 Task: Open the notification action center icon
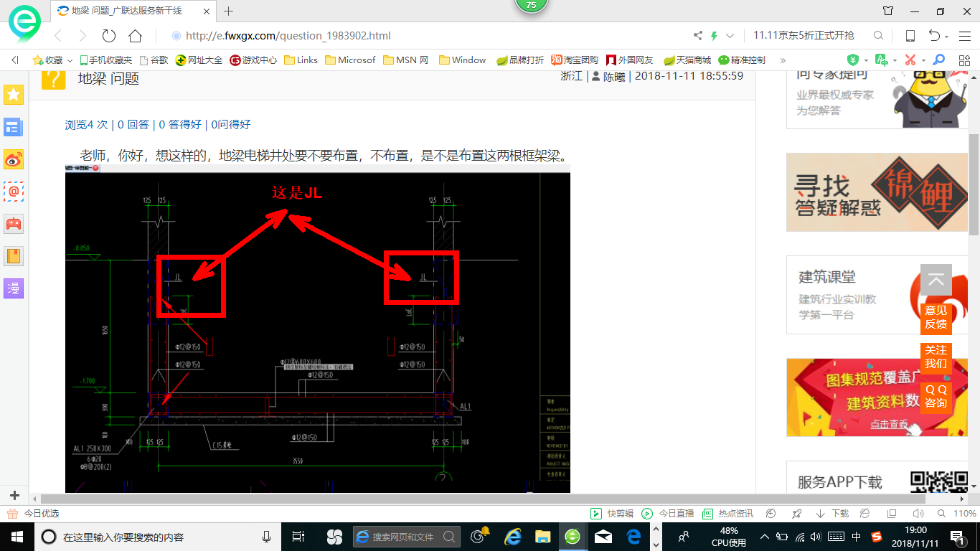[958, 537]
